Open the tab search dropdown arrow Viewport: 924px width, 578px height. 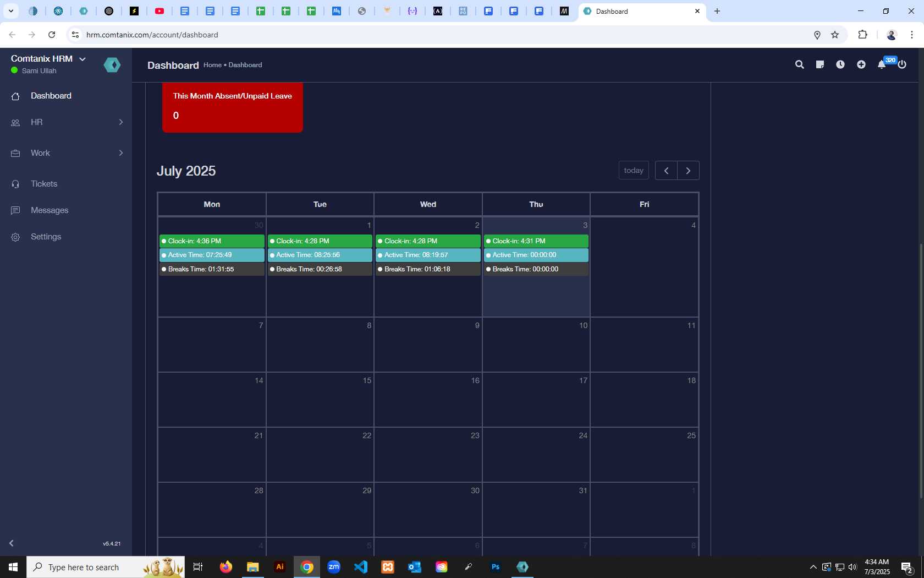(x=10, y=11)
